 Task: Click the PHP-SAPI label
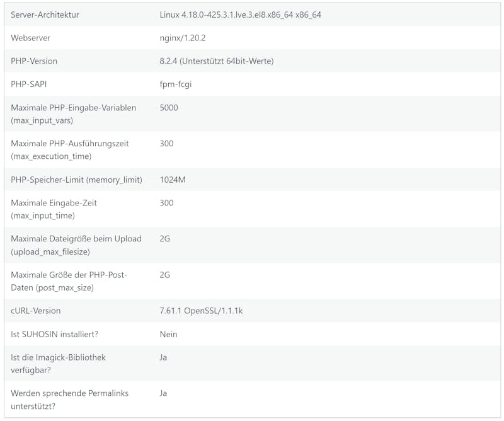(28, 84)
